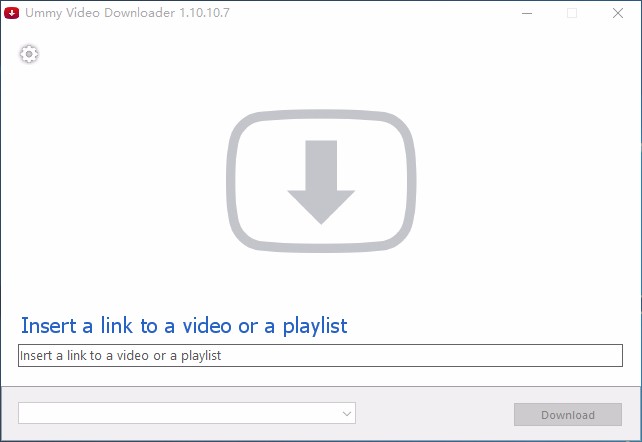642x442 pixels.
Task: Click the Ummy Video Downloader 1.10.10.7 title text
Action: tap(127, 13)
